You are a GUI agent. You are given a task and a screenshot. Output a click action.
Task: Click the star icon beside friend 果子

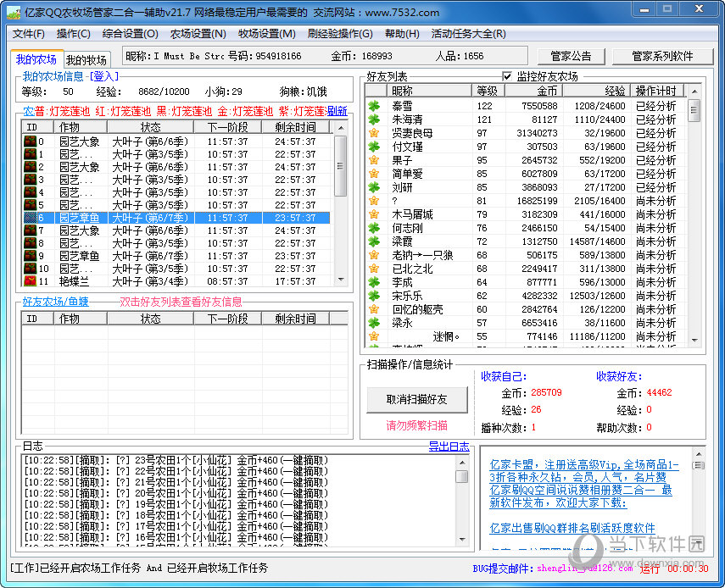374,160
